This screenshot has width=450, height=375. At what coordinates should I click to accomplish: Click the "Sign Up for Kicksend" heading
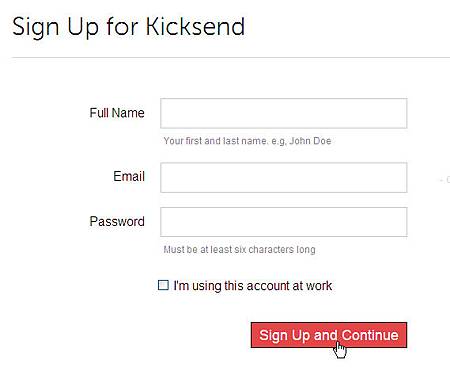(129, 27)
